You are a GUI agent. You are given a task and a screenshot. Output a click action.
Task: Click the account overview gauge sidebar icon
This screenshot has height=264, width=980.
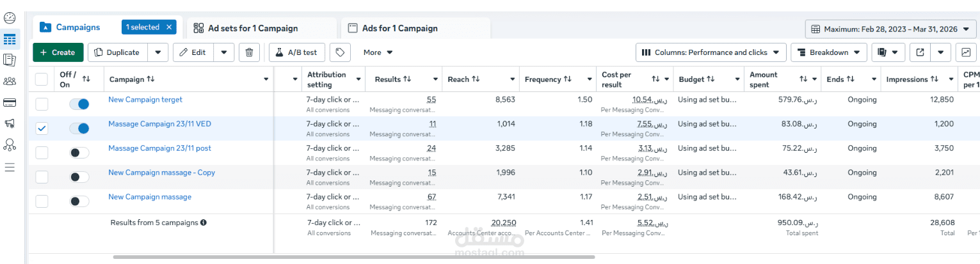[x=10, y=19]
